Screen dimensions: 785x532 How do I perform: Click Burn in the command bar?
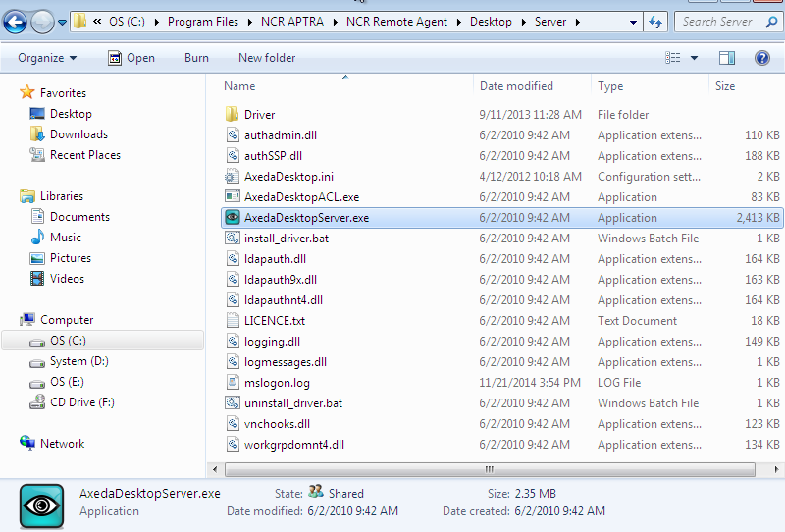click(x=196, y=58)
